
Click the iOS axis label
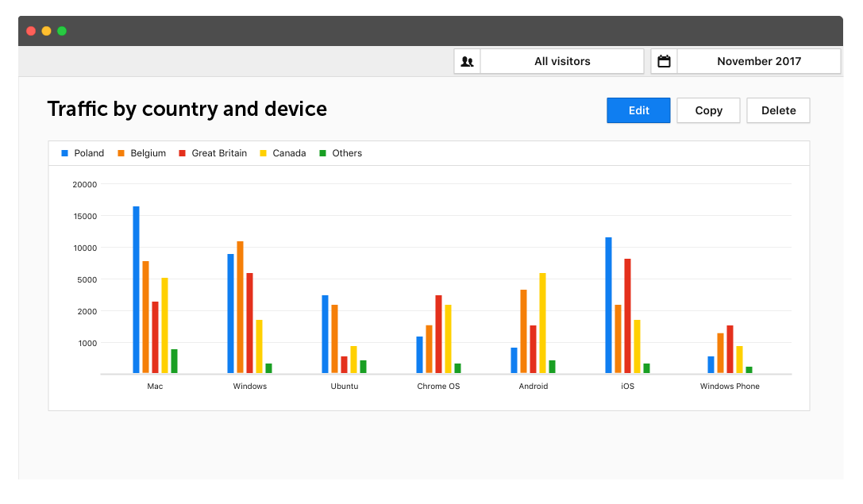pos(627,387)
